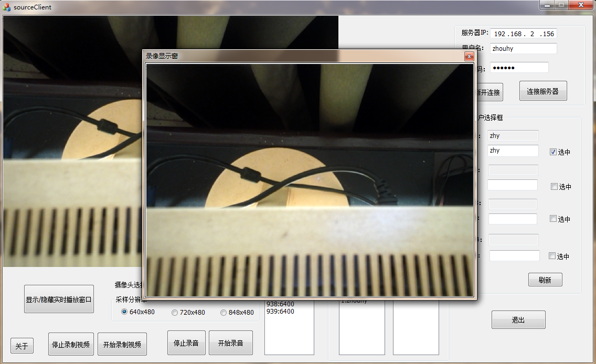Switch resolution to 848x480
Image resolution: width=596 pixels, height=364 pixels.
point(223,313)
